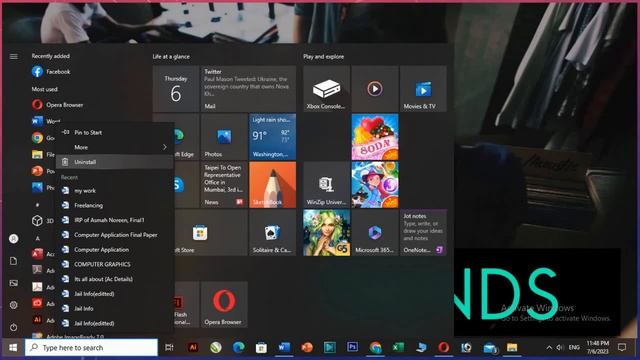Click the Chrome icon in app list
The image size is (640, 360).
[x=37, y=138]
